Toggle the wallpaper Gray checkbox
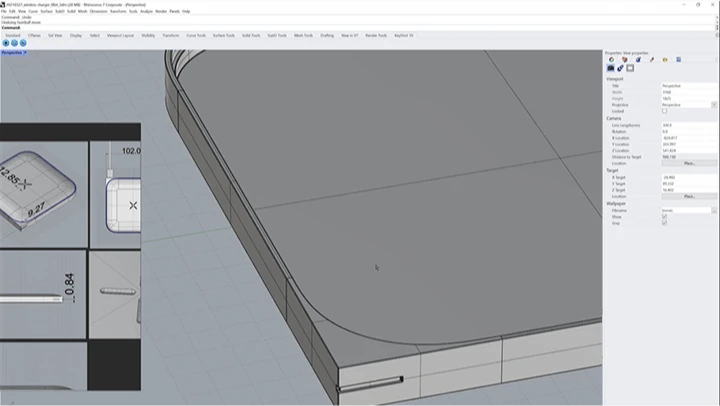 664,223
